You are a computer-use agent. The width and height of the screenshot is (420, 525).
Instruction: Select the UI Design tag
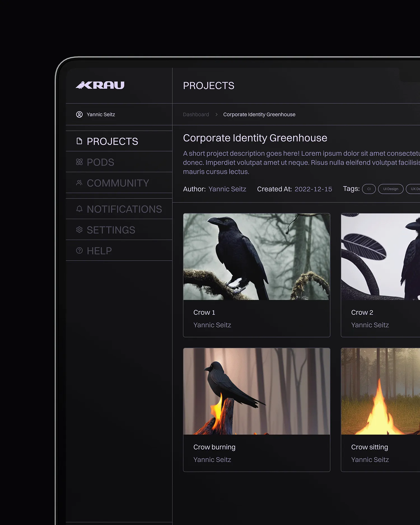point(390,189)
